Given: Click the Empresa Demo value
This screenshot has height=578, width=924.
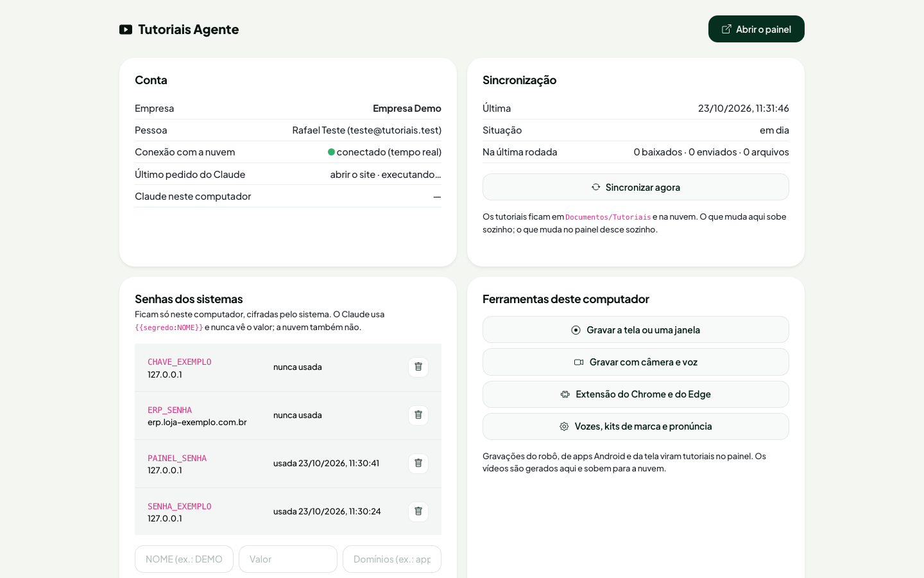Looking at the screenshot, I should pos(407,109).
